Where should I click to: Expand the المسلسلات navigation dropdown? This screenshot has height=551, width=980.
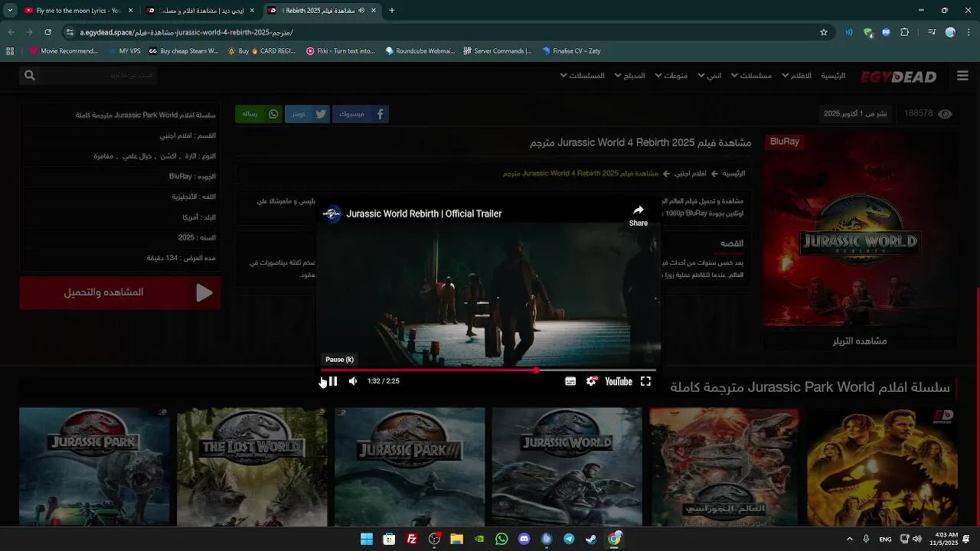(582, 76)
